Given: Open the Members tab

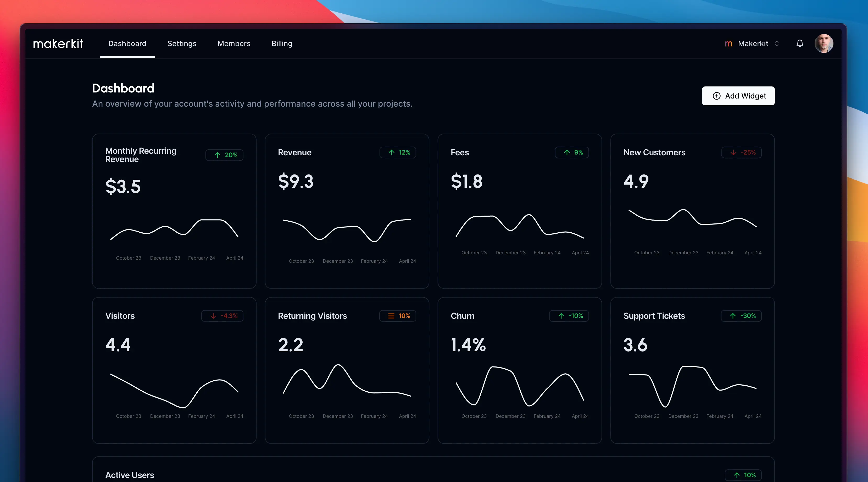Looking at the screenshot, I should click(x=234, y=43).
